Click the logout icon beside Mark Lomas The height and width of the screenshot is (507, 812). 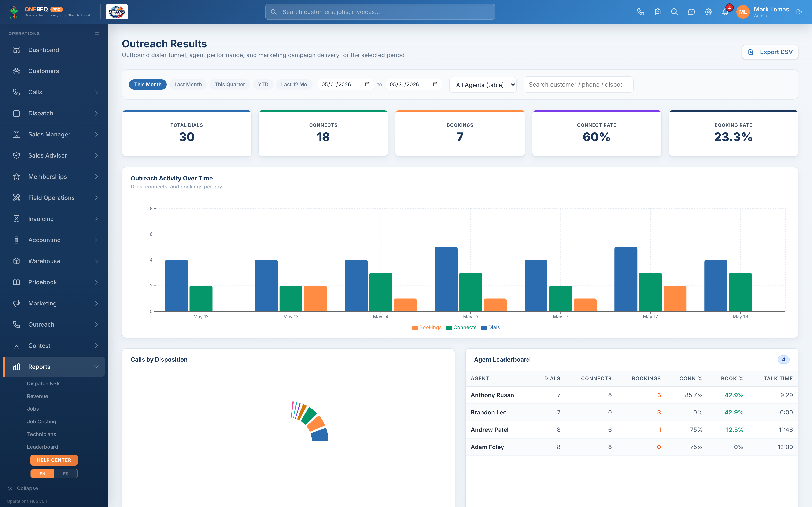coord(799,12)
